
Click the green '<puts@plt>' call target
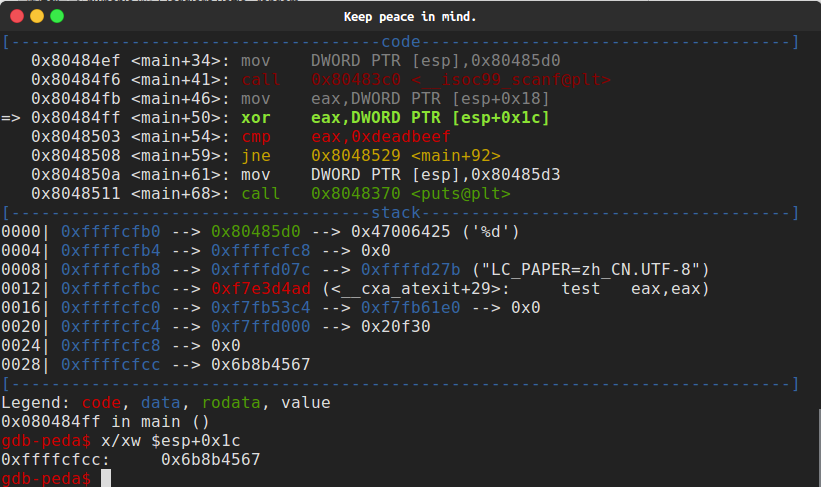point(461,194)
